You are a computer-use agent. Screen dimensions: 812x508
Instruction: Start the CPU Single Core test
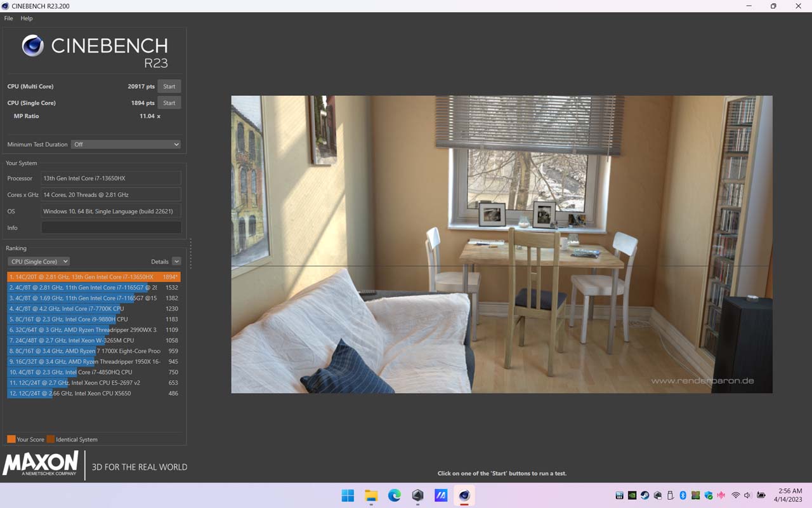pyautogui.click(x=169, y=103)
